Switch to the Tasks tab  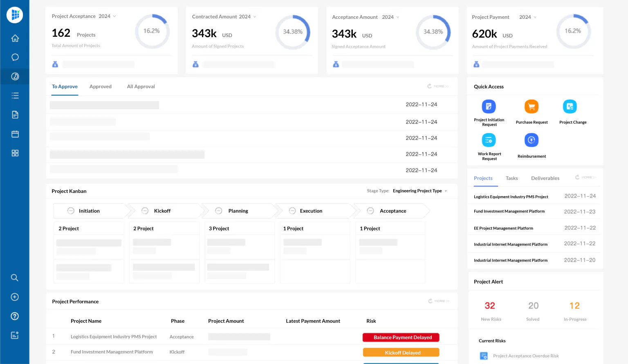pos(511,179)
